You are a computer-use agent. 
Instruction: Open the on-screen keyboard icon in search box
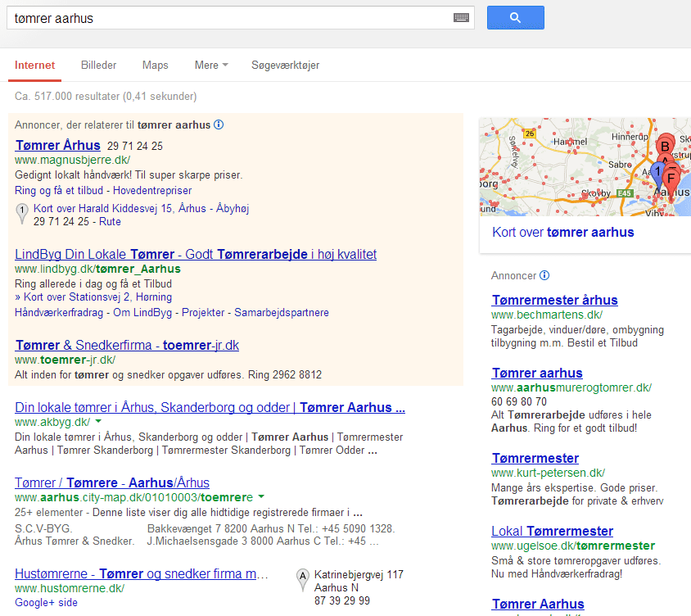click(461, 18)
